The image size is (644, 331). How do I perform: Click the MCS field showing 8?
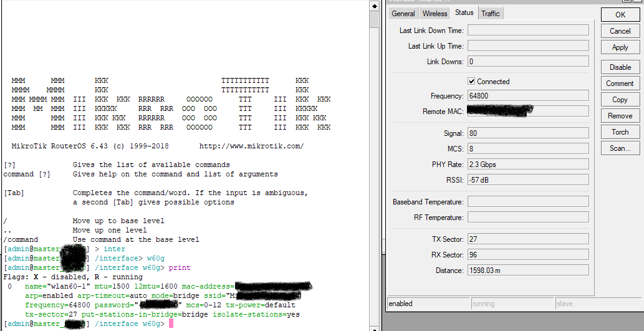[x=528, y=148]
